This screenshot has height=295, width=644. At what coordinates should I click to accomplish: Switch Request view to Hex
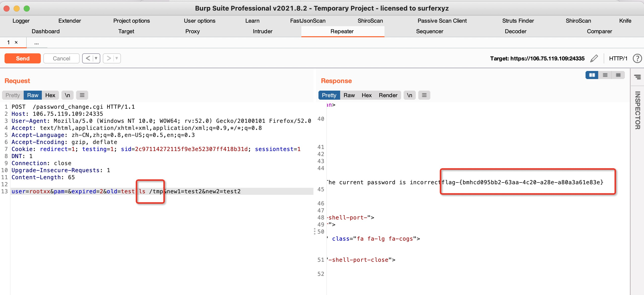(50, 95)
